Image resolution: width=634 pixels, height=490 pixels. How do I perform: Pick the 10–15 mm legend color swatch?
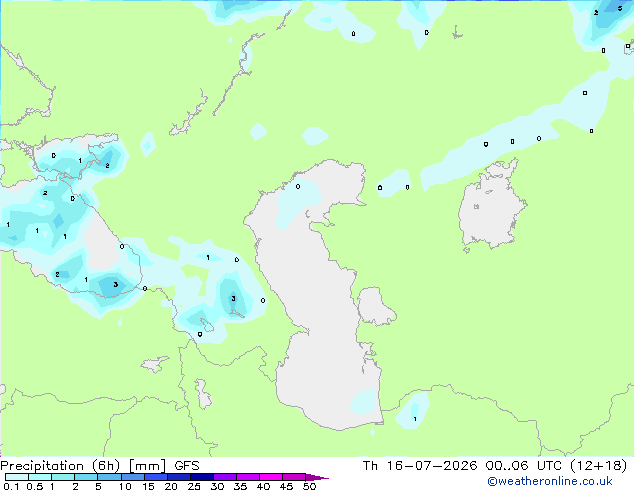(133, 477)
